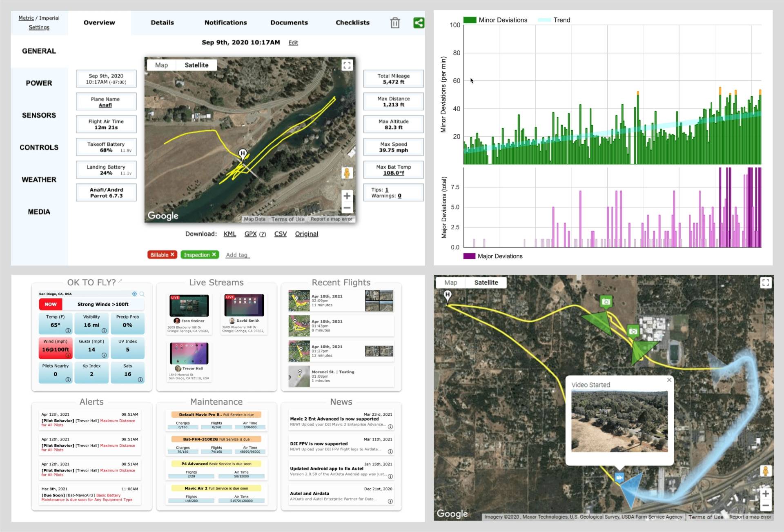This screenshot has height=532, width=784.
Task: Zoom in on the flight map
Action: coord(347,196)
